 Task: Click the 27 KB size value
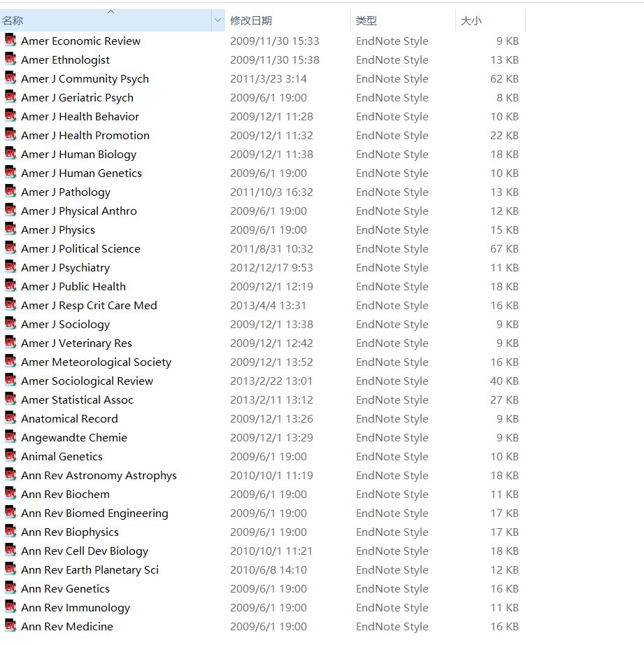click(504, 400)
